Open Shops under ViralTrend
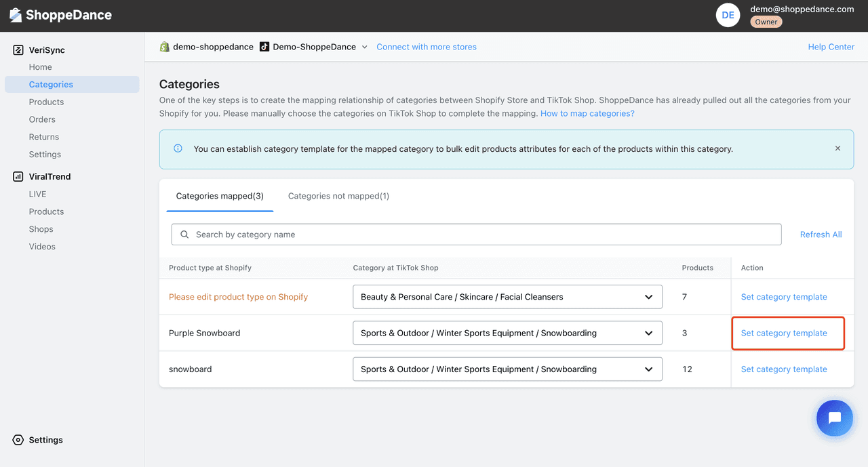This screenshot has width=868, height=467. 41,229
